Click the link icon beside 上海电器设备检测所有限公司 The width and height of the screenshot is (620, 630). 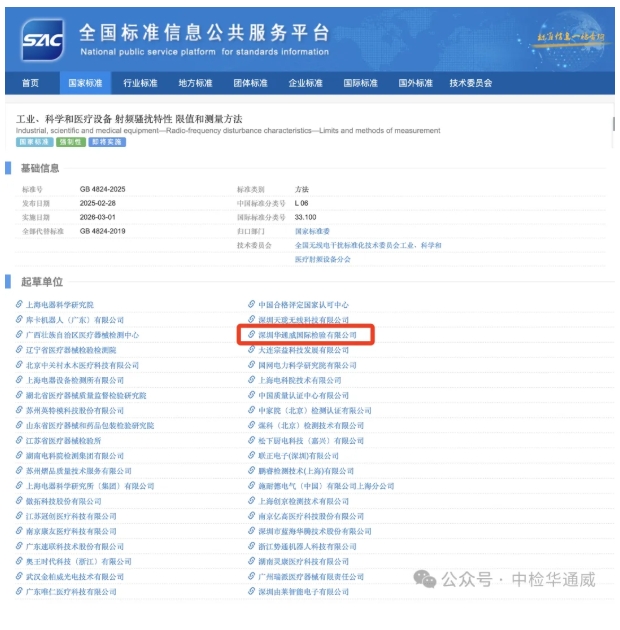pos(19,380)
